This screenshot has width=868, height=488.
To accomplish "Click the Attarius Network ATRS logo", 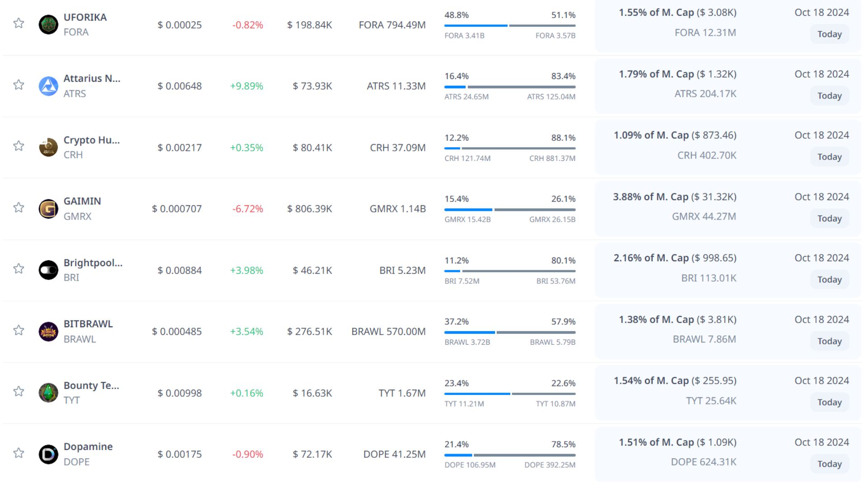I will 48,86.
